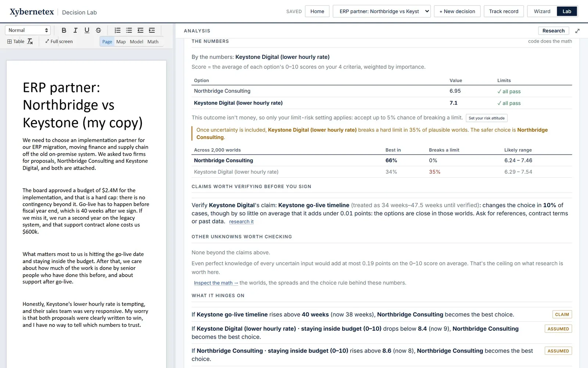Image resolution: width=588 pixels, height=368 pixels.
Task: Switch to Lab mode
Action: [x=567, y=11]
